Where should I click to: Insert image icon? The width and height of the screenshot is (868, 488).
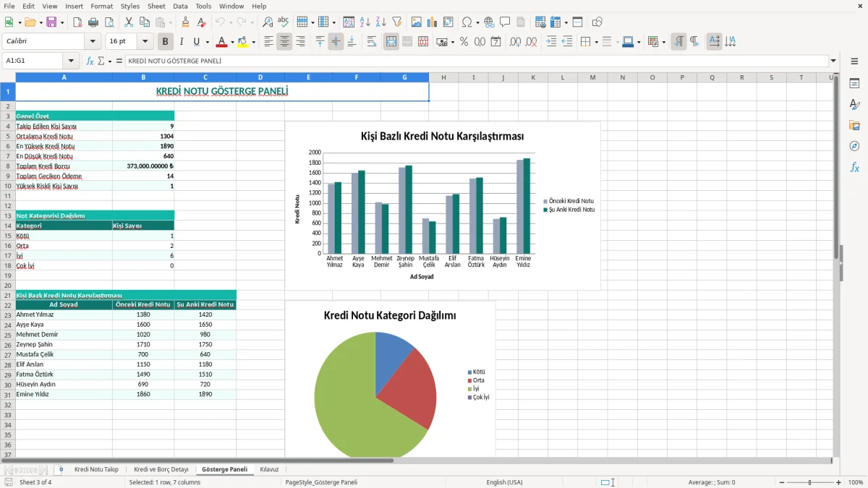coord(417,22)
